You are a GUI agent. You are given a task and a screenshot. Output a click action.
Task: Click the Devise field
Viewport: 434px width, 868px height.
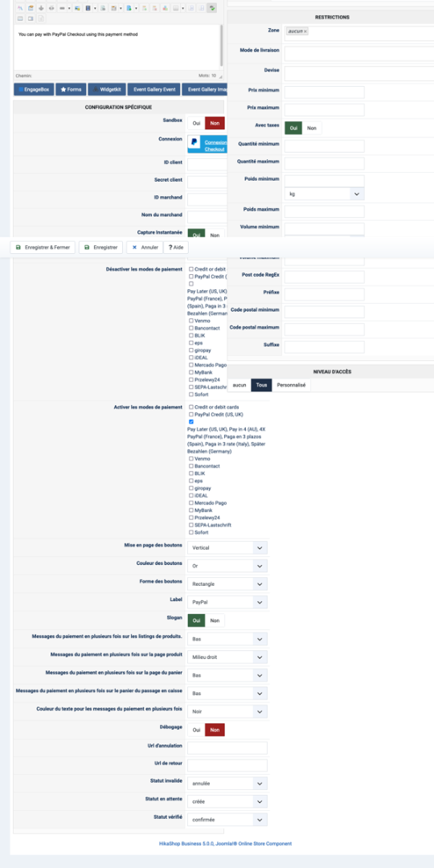click(x=359, y=74)
